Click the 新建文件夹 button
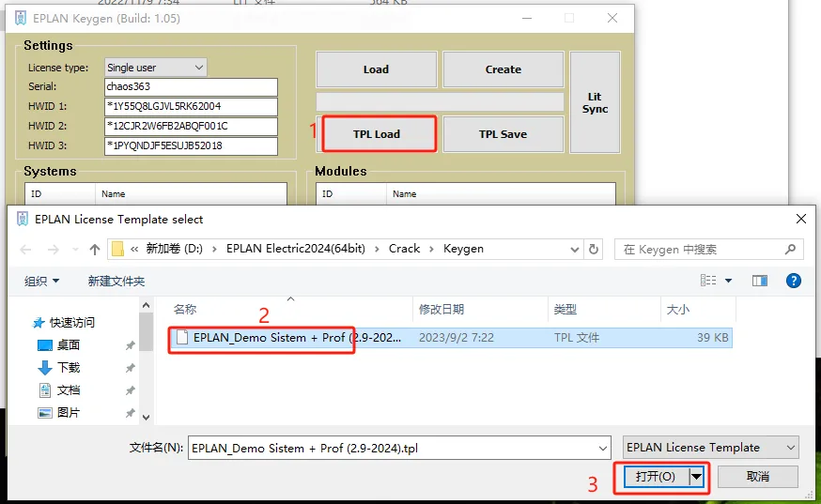The width and height of the screenshot is (821, 504). pos(116,281)
